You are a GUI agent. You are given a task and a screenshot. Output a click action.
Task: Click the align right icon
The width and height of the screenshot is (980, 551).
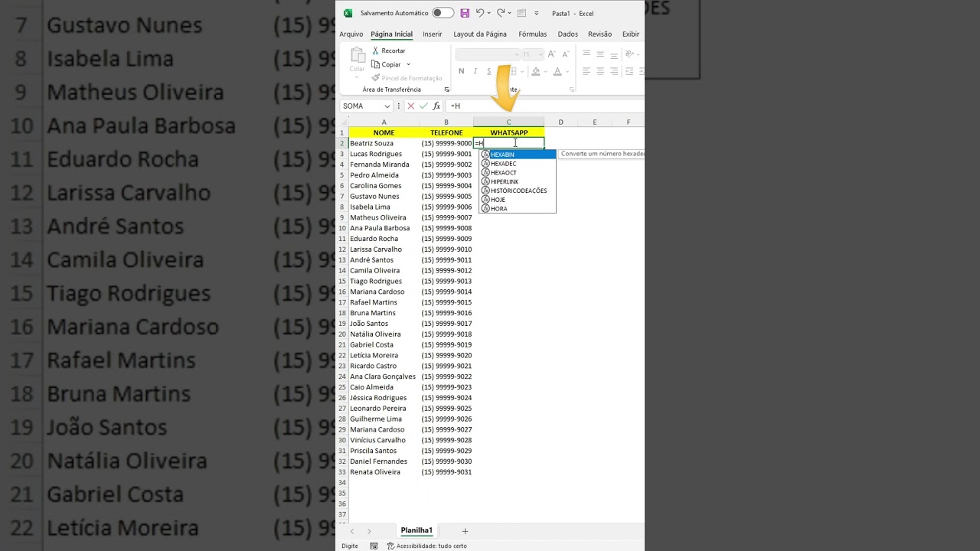coord(614,71)
